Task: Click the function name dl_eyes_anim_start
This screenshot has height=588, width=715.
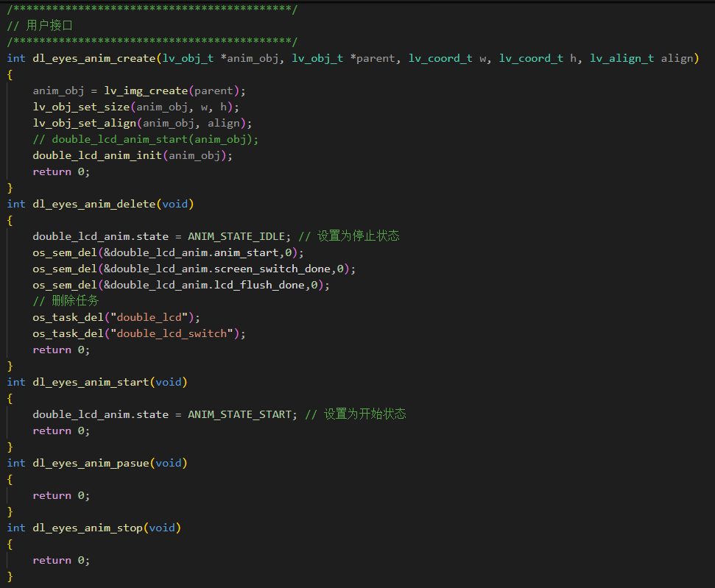Action: 91,382
